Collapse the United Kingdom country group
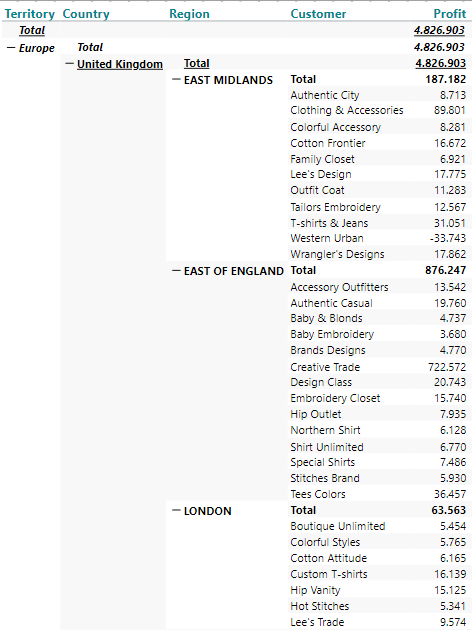 [69, 63]
